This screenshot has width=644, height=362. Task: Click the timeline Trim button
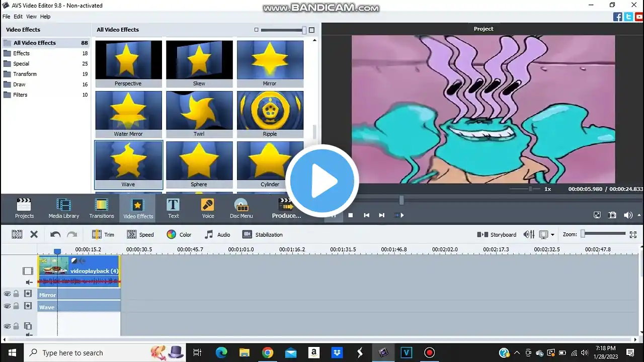pos(103,234)
